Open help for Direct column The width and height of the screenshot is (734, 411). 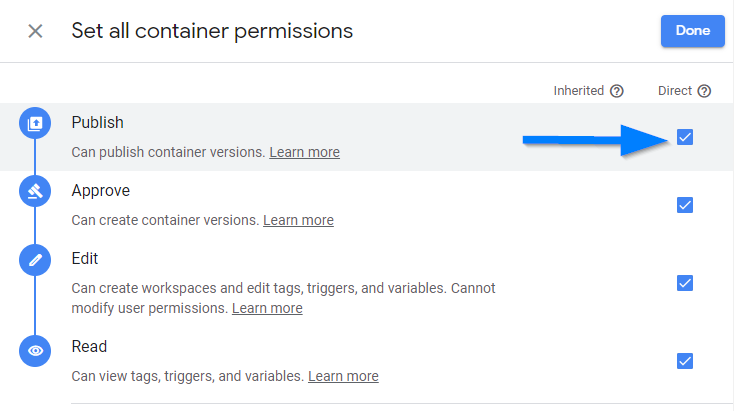[704, 91]
